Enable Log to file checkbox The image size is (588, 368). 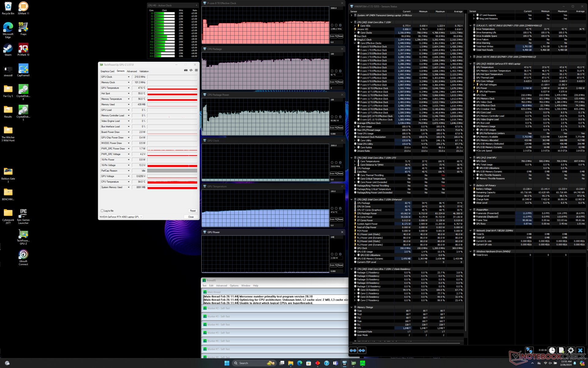coord(102,211)
